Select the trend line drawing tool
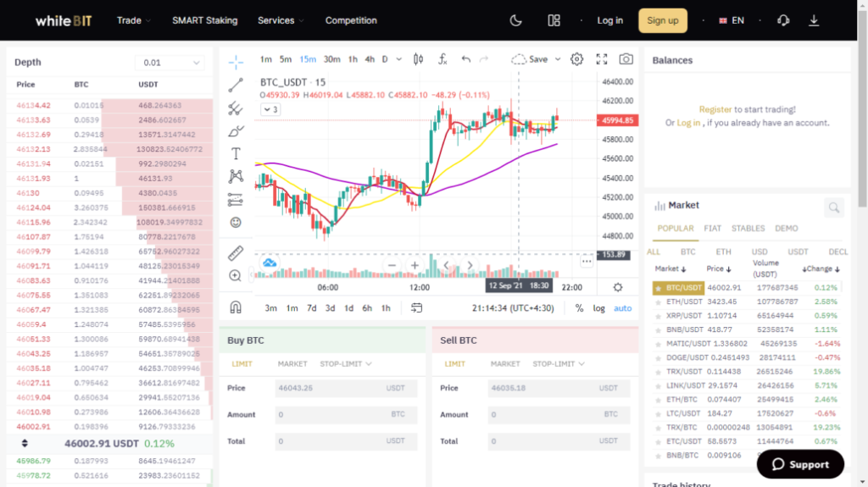This screenshot has height=487, width=868. coord(236,85)
